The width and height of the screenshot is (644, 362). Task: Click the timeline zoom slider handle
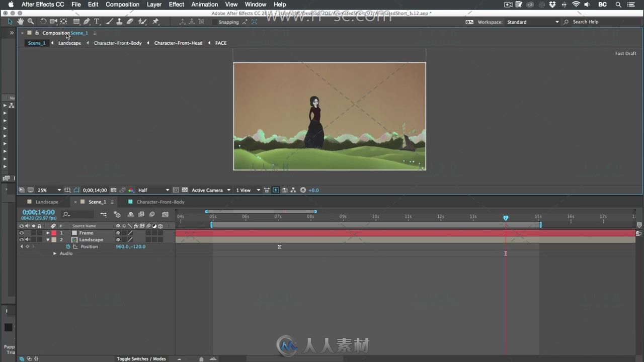(x=201, y=359)
